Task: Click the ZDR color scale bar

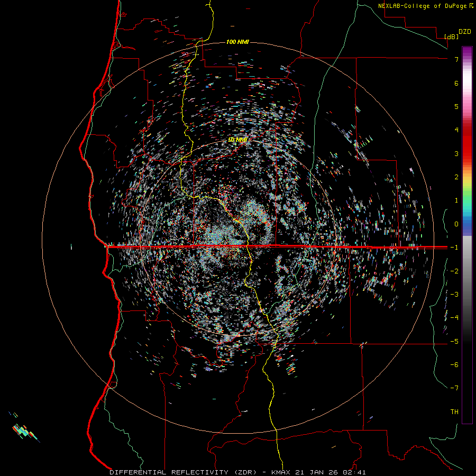Action: click(467, 235)
